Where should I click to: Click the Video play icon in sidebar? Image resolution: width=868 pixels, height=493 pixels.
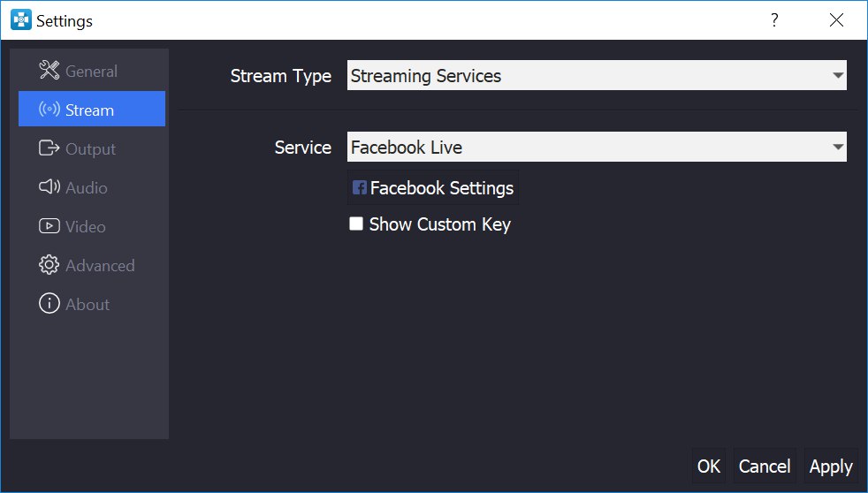pyautogui.click(x=49, y=226)
